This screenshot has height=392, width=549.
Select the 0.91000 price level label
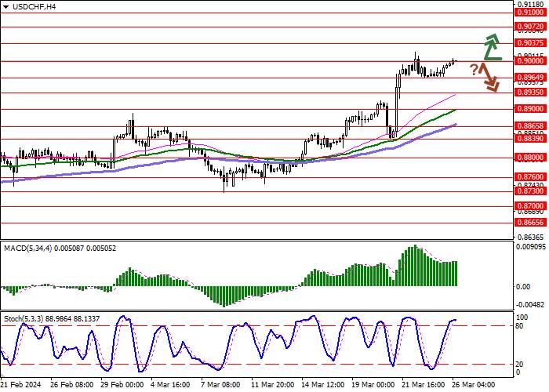click(x=531, y=13)
